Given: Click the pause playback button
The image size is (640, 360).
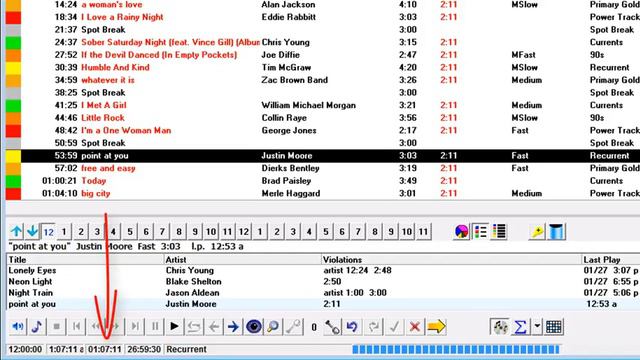Looking at the screenshot, I should pos(155,327).
